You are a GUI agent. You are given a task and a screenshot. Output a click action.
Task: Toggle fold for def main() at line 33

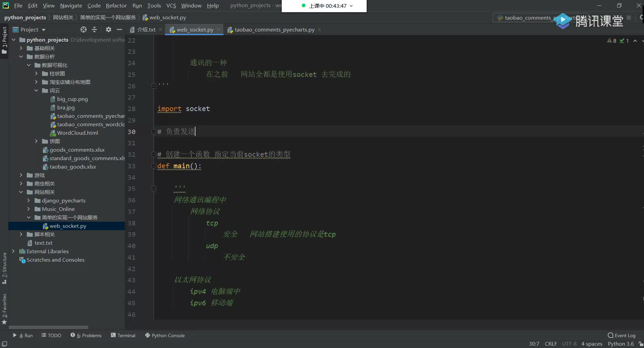(x=154, y=166)
